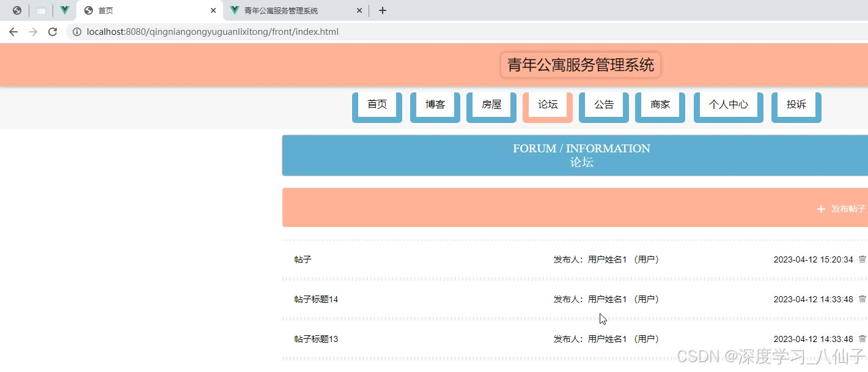Switch to the 首页 browser tab
Viewport: 868px width, 372px height.
tap(134, 10)
